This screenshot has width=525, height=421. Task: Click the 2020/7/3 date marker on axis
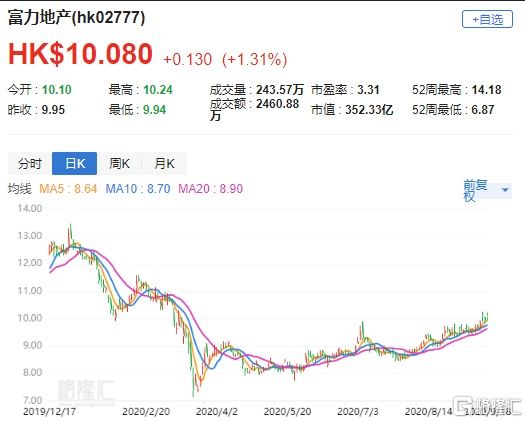[358, 411]
